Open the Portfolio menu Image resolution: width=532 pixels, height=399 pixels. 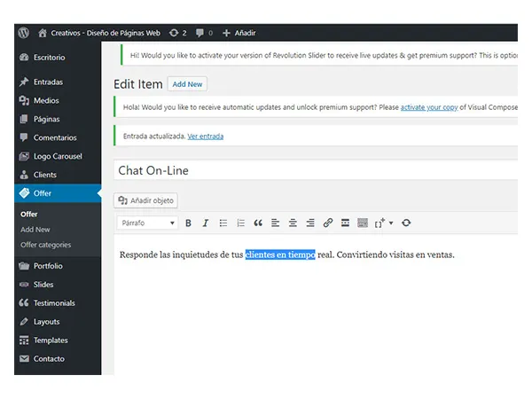coord(58,266)
